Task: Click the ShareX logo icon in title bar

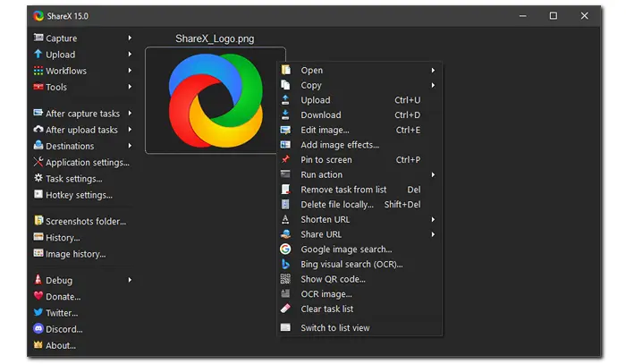Action: click(38, 16)
